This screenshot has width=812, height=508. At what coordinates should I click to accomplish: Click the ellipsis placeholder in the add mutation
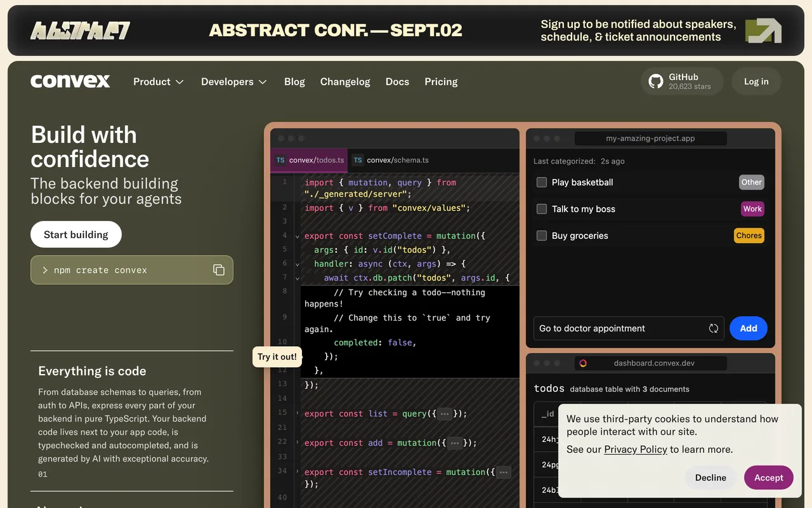tap(455, 443)
